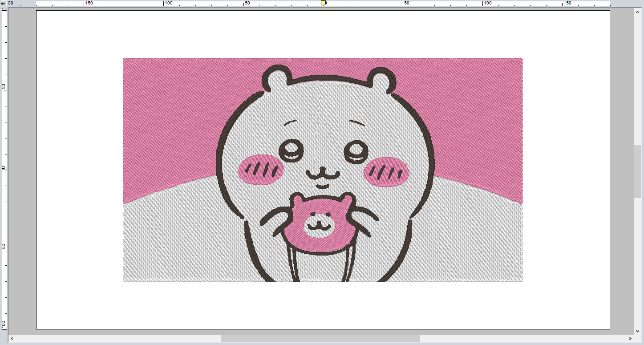This screenshot has width=644, height=345.
Task: Click the bear's right eye
Action: click(x=356, y=152)
